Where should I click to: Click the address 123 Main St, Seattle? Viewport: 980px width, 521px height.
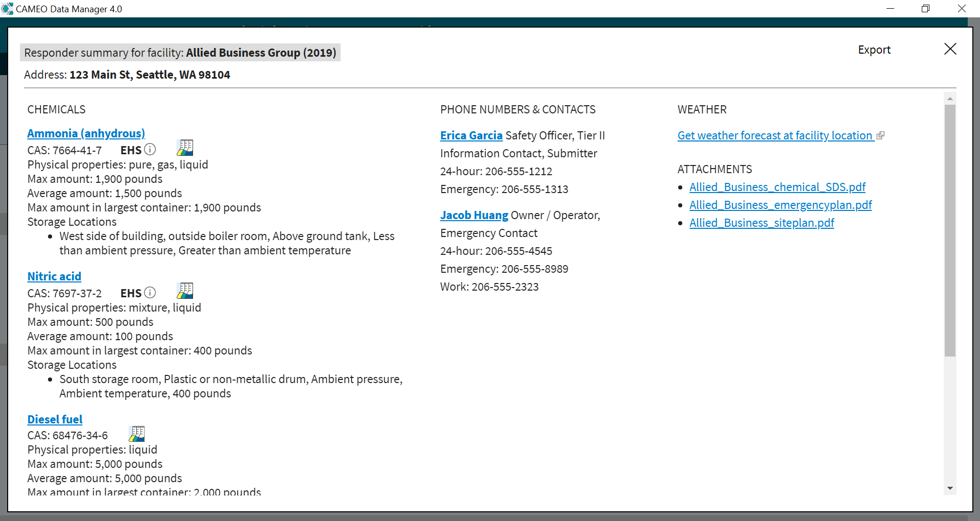pyautogui.click(x=150, y=75)
